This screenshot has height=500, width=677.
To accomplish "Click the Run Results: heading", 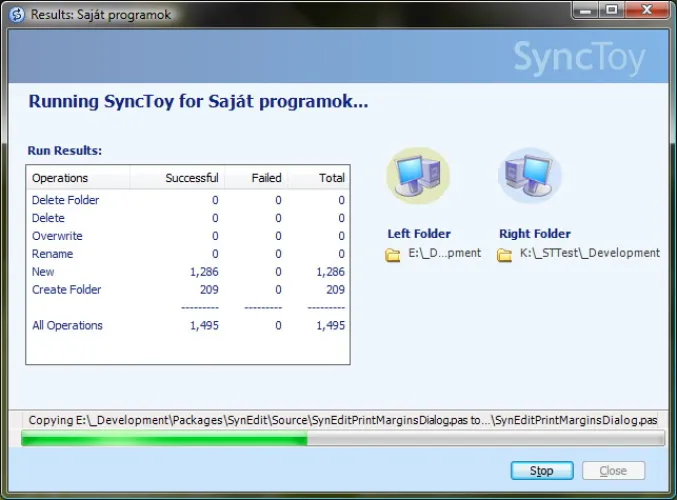I will pos(65,150).
